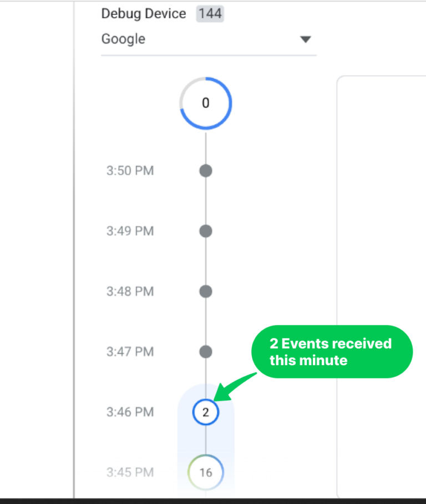Select the 3:48 PM timeline dot
Screen dimensions: 426x504
tap(206, 291)
